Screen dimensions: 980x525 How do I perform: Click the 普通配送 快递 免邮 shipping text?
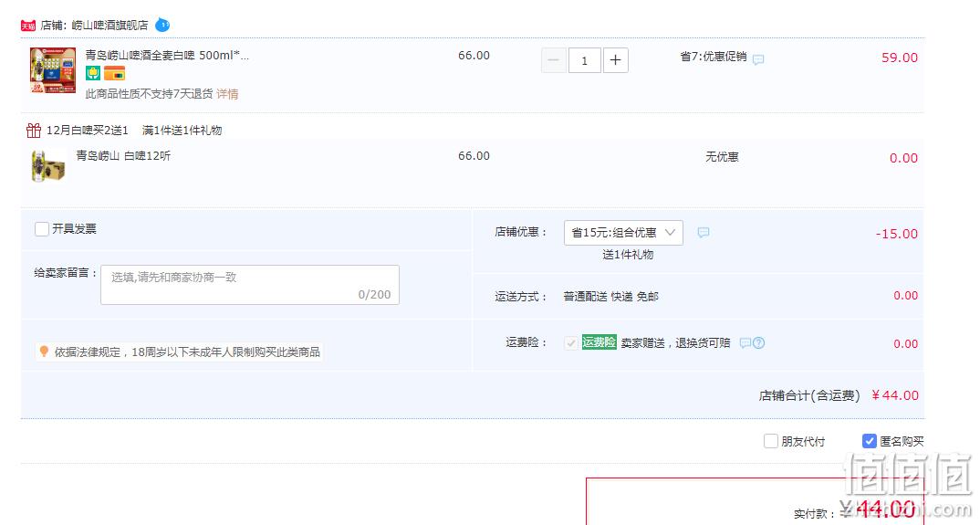pos(610,297)
